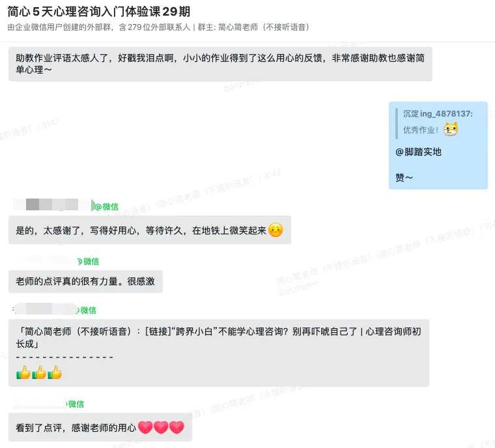Click the middle red heart emoji
The image size is (495, 448).
click(x=161, y=427)
